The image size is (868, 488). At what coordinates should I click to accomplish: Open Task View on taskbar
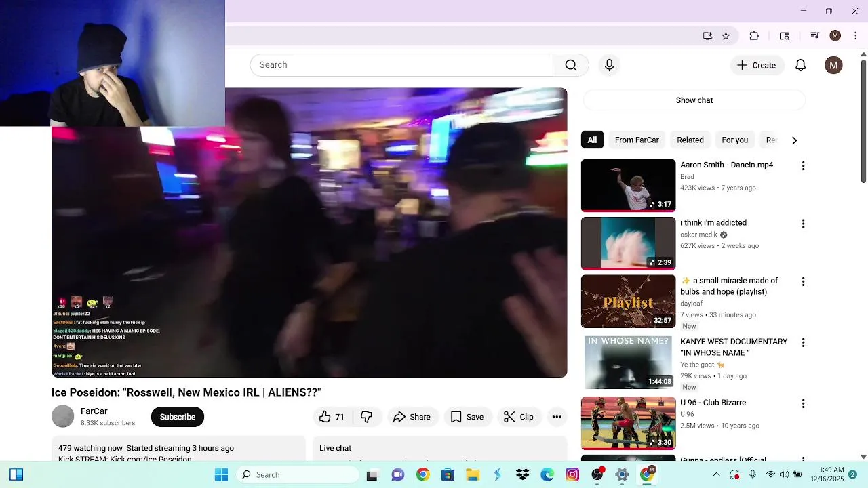coord(372,474)
